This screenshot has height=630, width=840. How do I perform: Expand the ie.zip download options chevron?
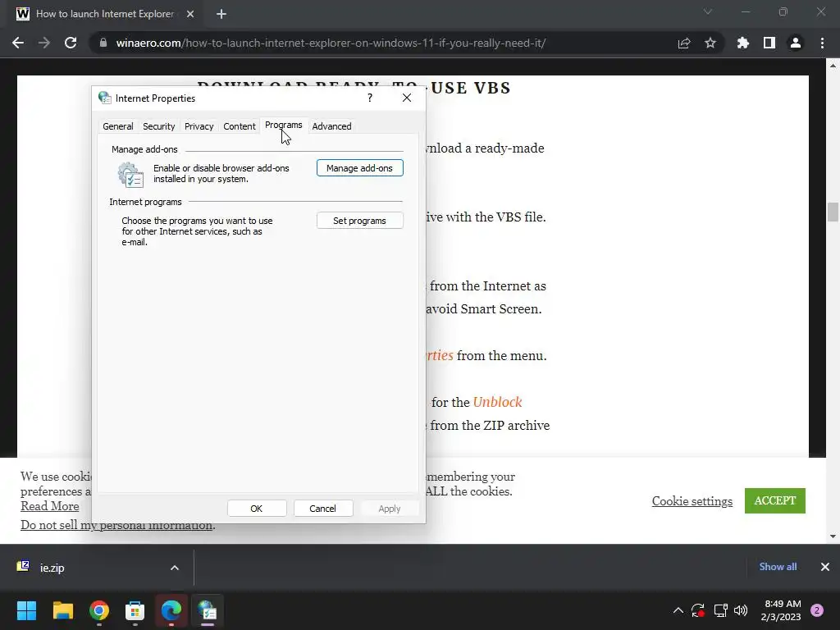point(175,568)
